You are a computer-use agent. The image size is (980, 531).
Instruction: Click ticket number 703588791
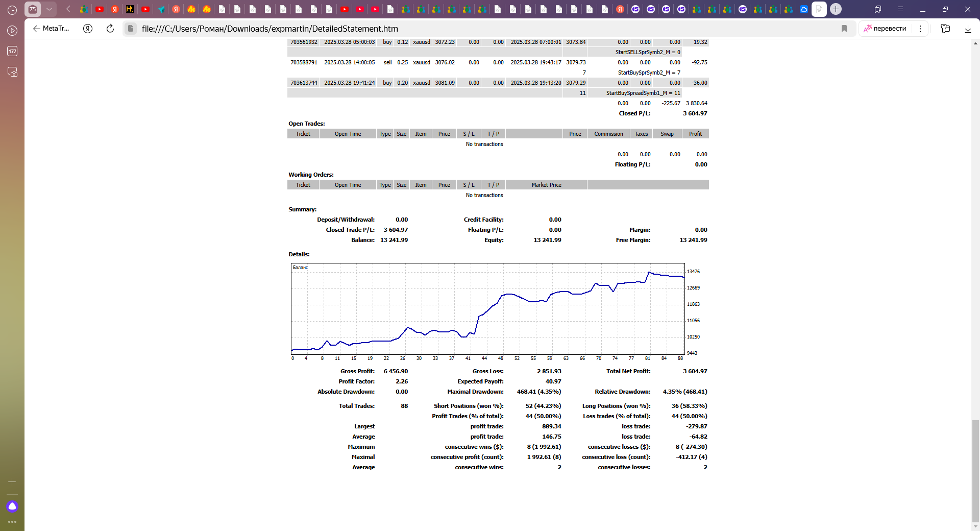(x=304, y=62)
